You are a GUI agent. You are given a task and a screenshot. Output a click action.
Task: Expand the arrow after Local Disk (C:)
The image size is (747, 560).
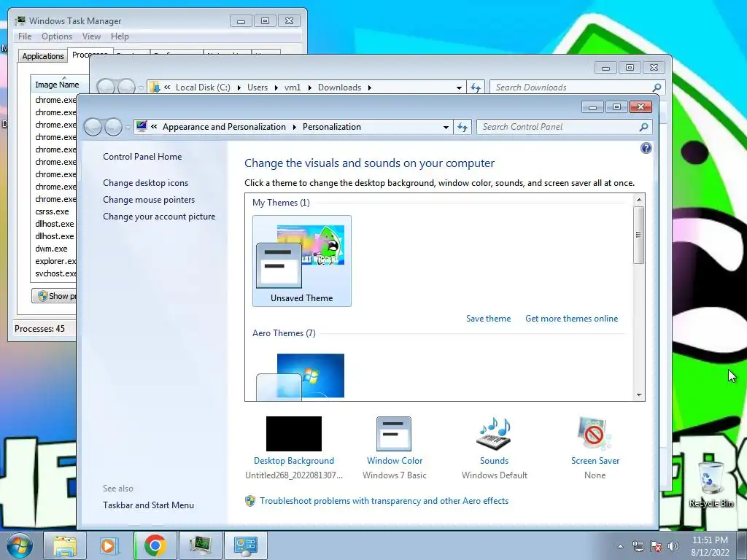(x=239, y=87)
